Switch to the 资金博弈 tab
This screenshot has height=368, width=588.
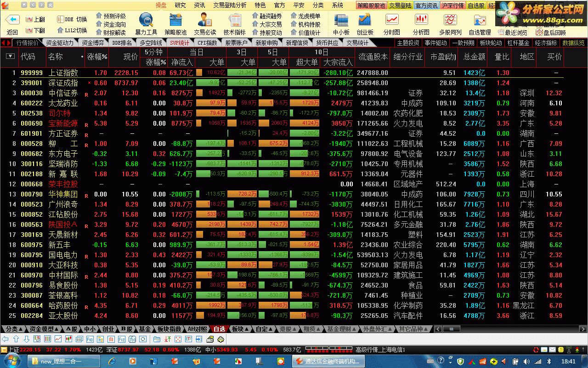93,43
